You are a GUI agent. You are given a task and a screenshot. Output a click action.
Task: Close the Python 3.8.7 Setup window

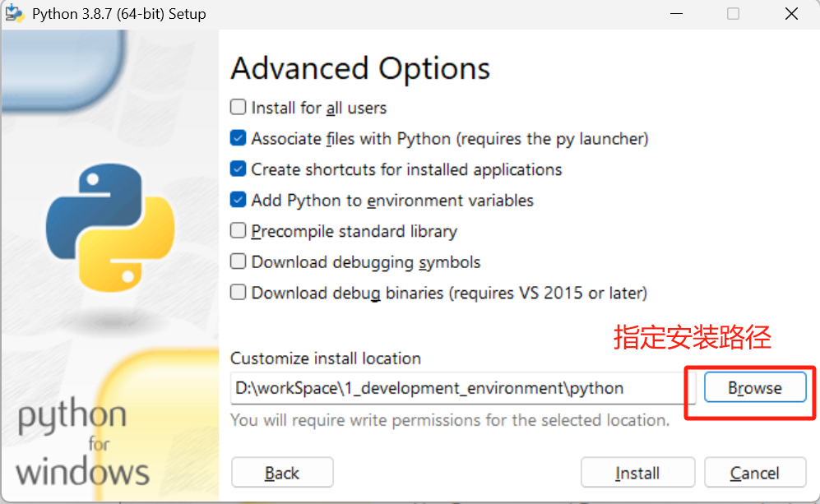791,14
